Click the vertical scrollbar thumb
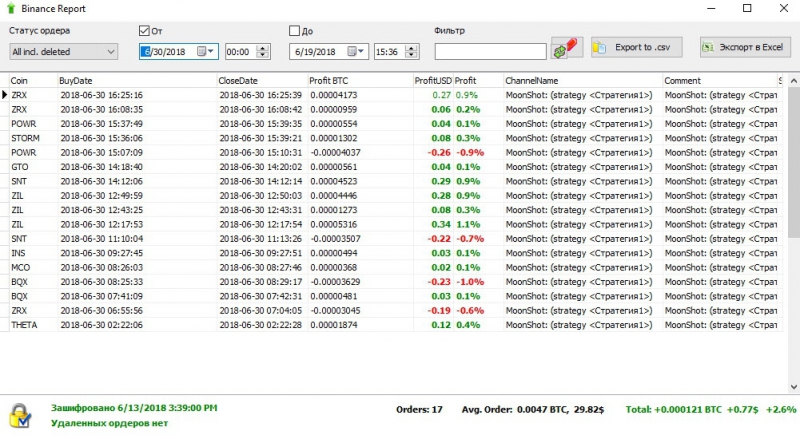Image resolution: width=800 pixels, height=439 pixels. click(x=793, y=162)
